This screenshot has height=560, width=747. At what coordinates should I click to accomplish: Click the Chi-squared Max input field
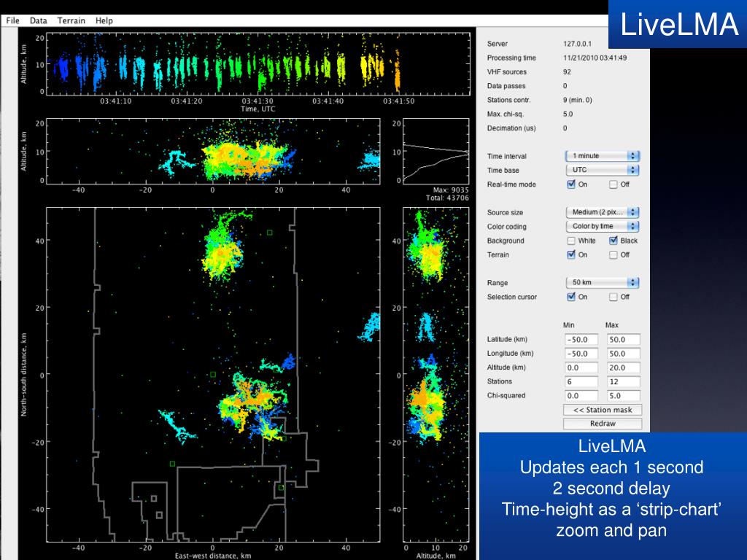coord(623,396)
